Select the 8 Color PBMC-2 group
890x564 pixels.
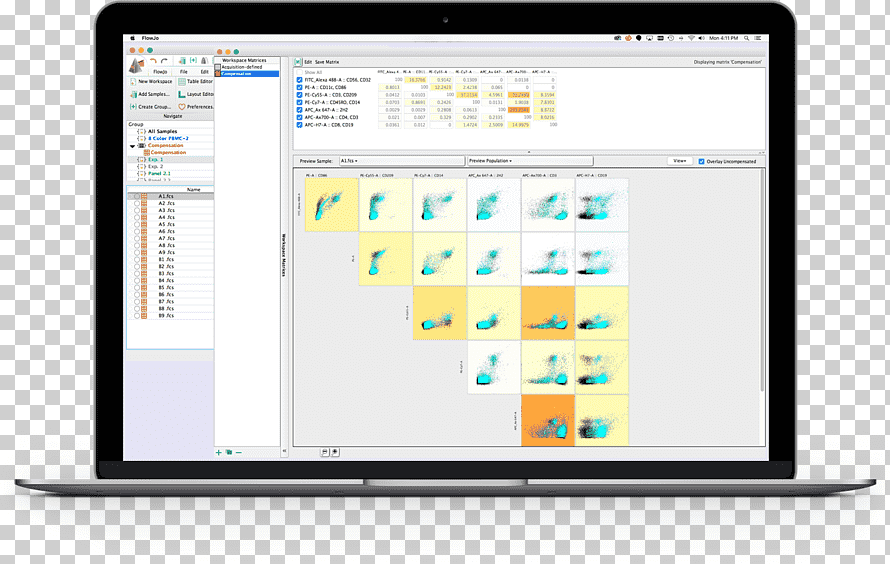coord(168,138)
